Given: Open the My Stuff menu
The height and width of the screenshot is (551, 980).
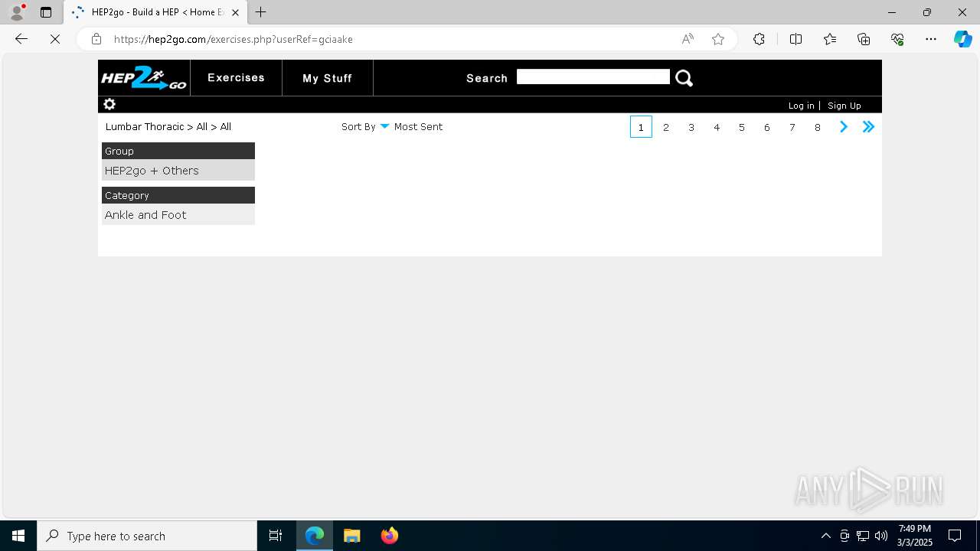Looking at the screenshot, I should pyautogui.click(x=327, y=78).
